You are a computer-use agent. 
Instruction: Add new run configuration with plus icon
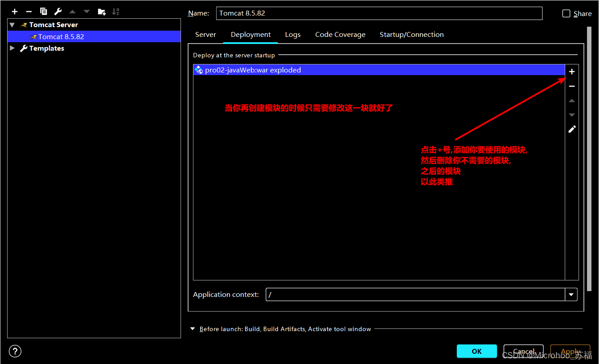coord(15,12)
